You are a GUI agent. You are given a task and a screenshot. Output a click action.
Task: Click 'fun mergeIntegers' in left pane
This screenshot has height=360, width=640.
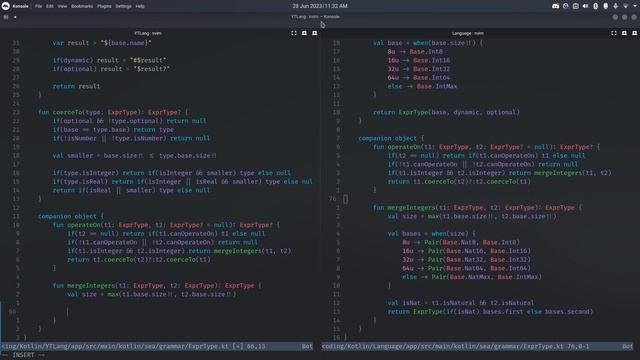coord(157,285)
